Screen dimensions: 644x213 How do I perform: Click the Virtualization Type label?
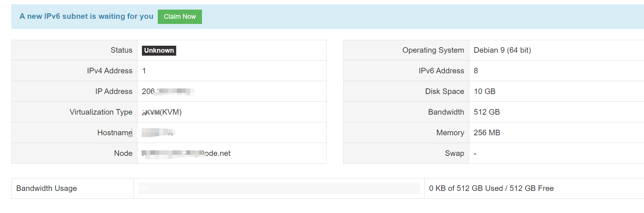pos(101,112)
